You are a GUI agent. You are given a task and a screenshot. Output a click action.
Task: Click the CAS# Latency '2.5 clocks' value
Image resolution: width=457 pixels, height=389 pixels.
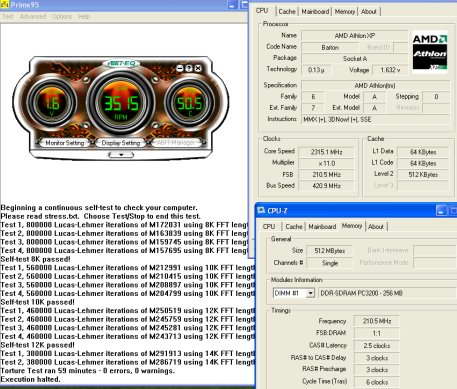[x=376, y=346]
